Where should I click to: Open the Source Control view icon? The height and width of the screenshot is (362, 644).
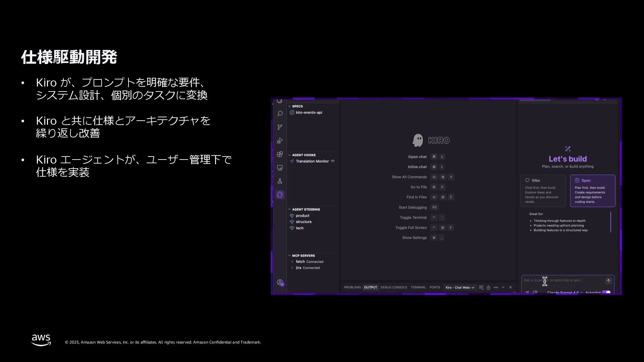click(280, 127)
